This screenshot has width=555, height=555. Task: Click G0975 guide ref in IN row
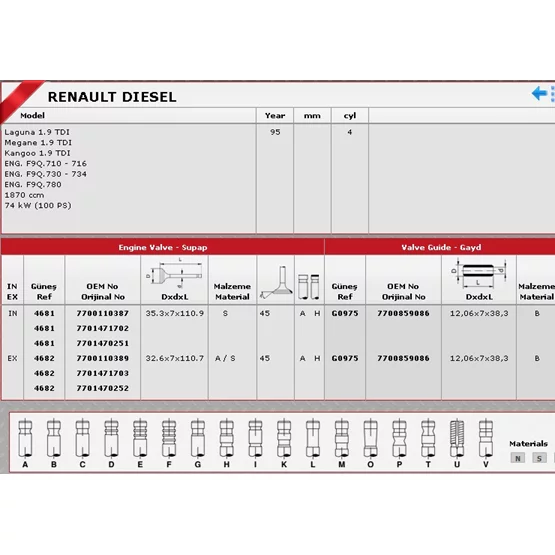pos(345,313)
